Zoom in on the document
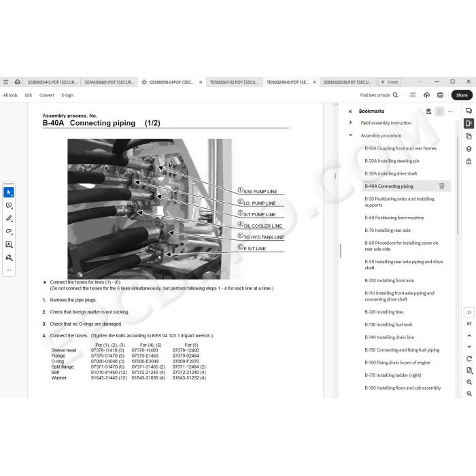The height and width of the screenshot is (476, 476). click(x=469, y=382)
